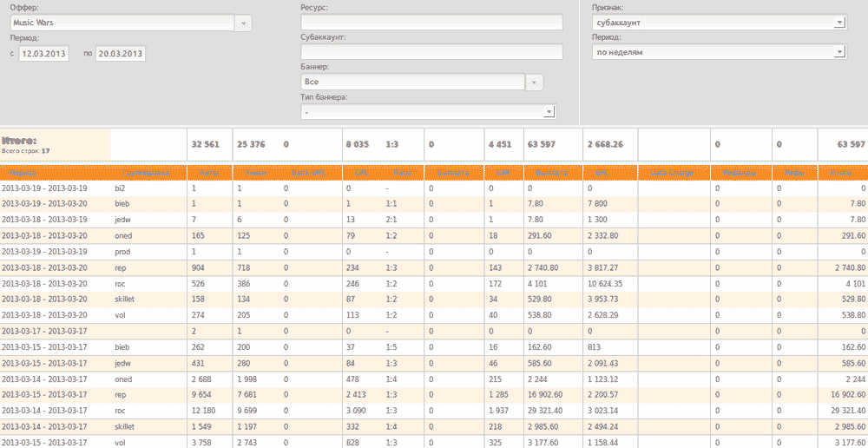Click EPC value 3 953.73
The height and width of the screenshot is (448, 868).
604,300
